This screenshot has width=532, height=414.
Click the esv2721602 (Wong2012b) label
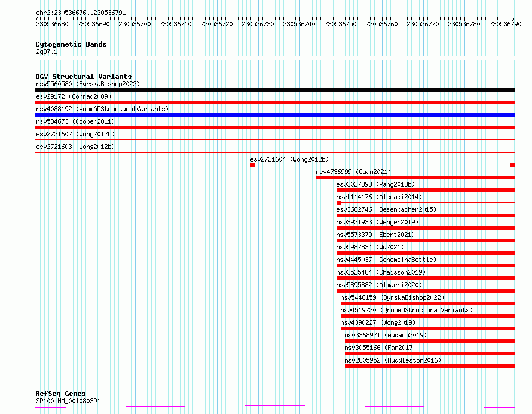click(75, 134)
